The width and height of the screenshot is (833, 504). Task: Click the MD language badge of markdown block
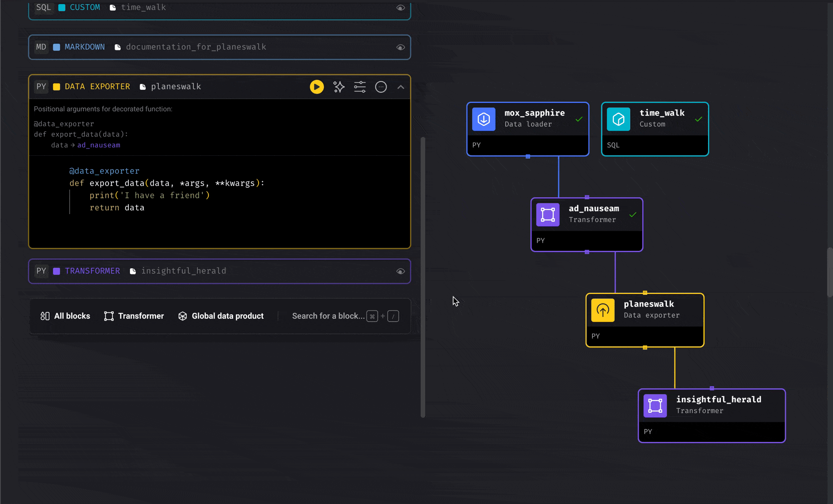(x=41, y=47)
